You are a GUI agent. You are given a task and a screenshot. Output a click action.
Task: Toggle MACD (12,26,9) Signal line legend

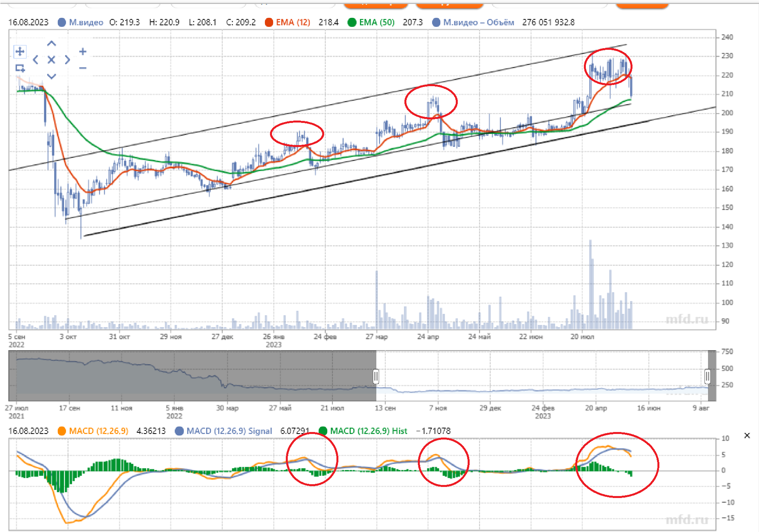[x=229, y=431]
